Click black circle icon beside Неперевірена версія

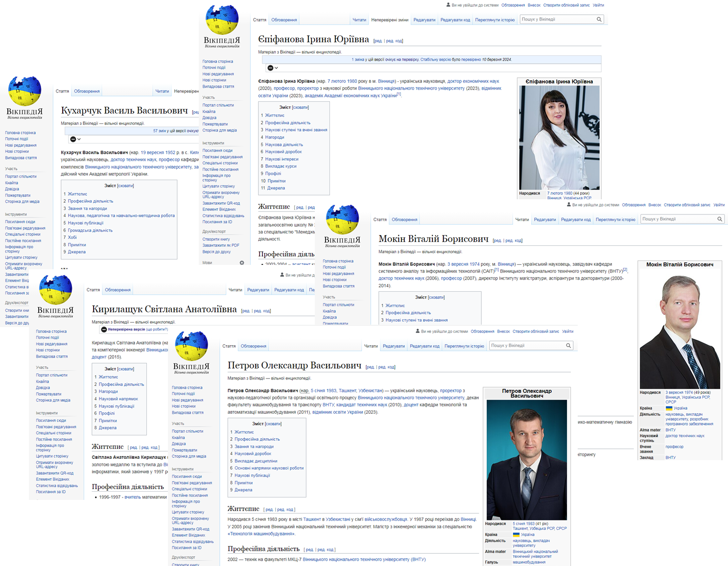pos(104,330)
